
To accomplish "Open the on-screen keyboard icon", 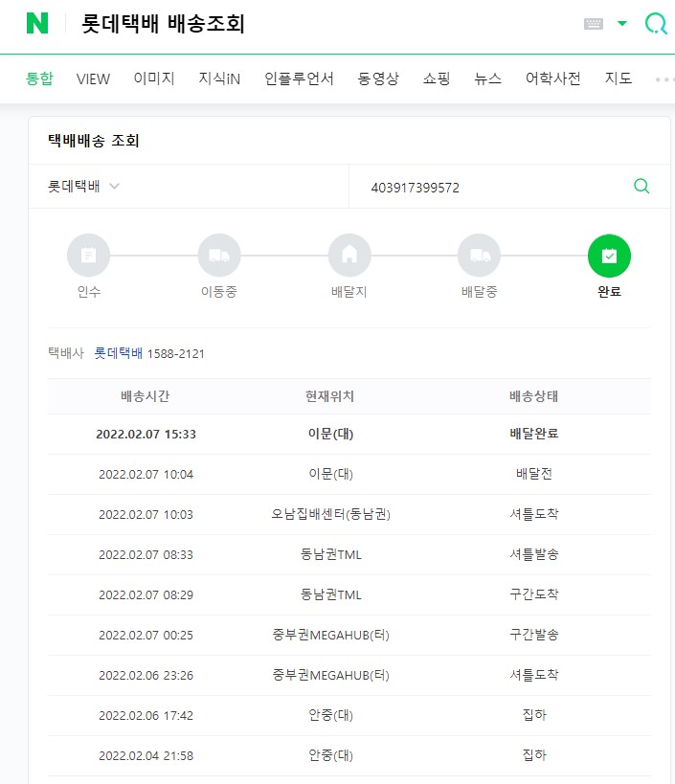I will [x=594, y=24].
